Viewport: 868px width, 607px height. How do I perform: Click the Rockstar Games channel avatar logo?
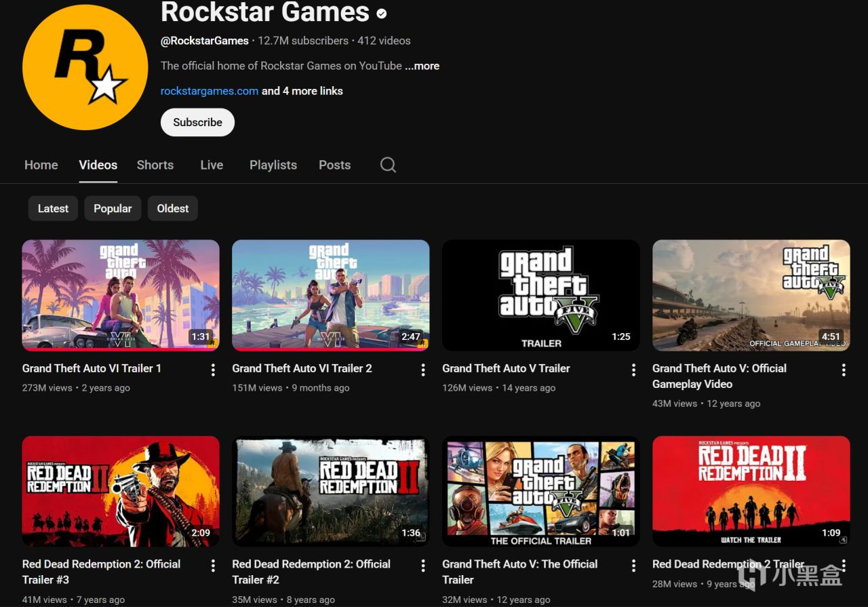(x=85, y=67)
